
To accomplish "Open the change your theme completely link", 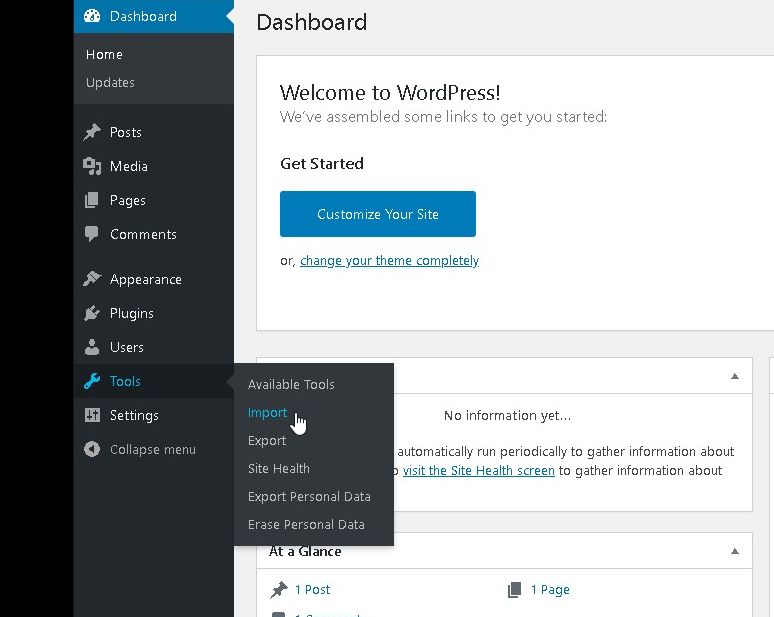I will (389, 261).
